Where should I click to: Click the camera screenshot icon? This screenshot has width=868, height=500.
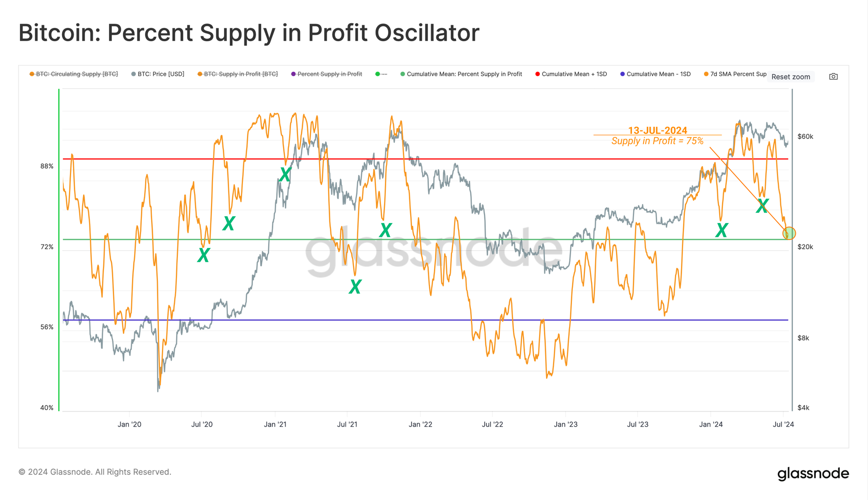point(833,76)
